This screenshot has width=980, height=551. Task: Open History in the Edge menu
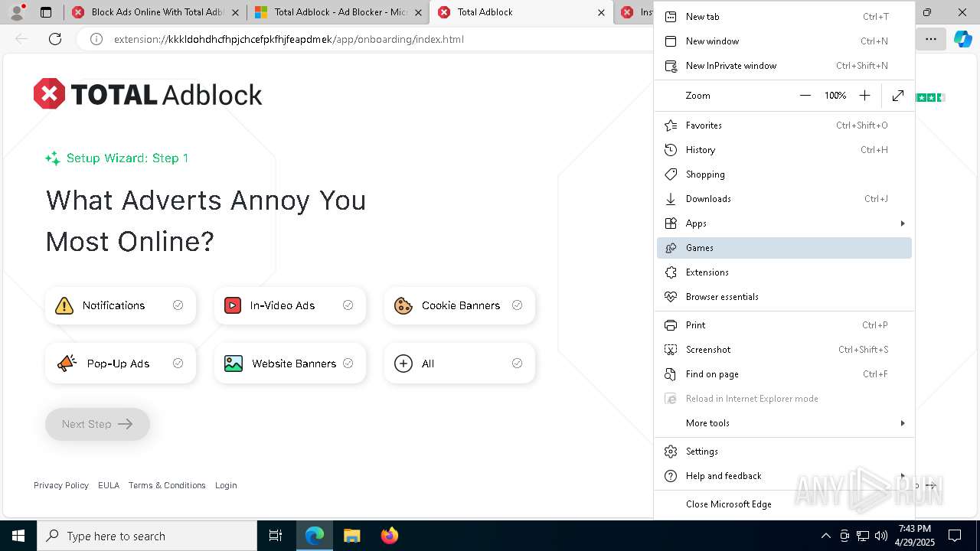(784, 150)
